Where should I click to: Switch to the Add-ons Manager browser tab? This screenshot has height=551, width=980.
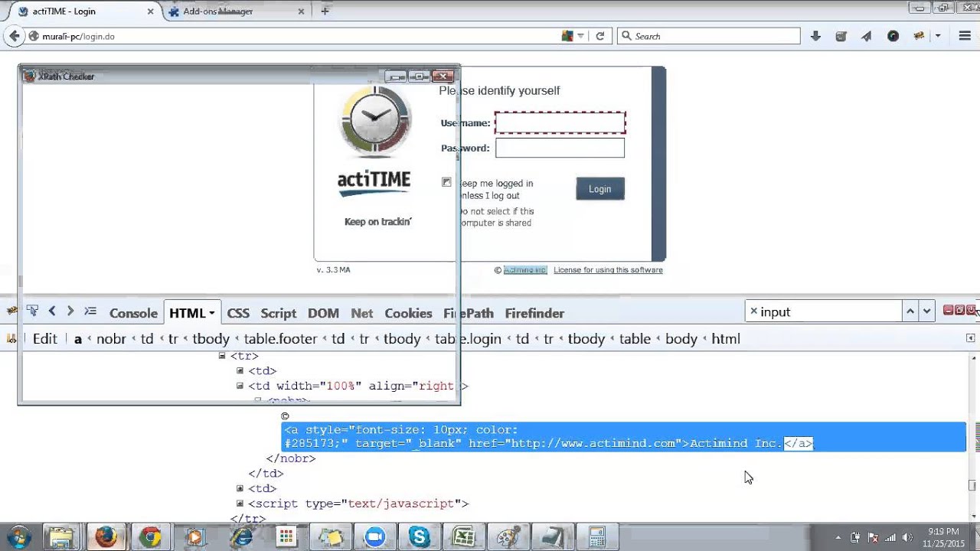234,11
